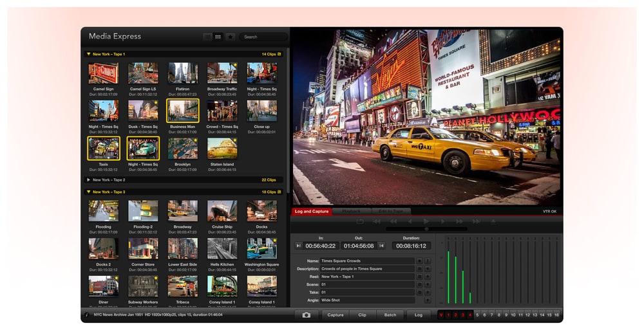Expand the New York – Tape 2 bin

88,179
